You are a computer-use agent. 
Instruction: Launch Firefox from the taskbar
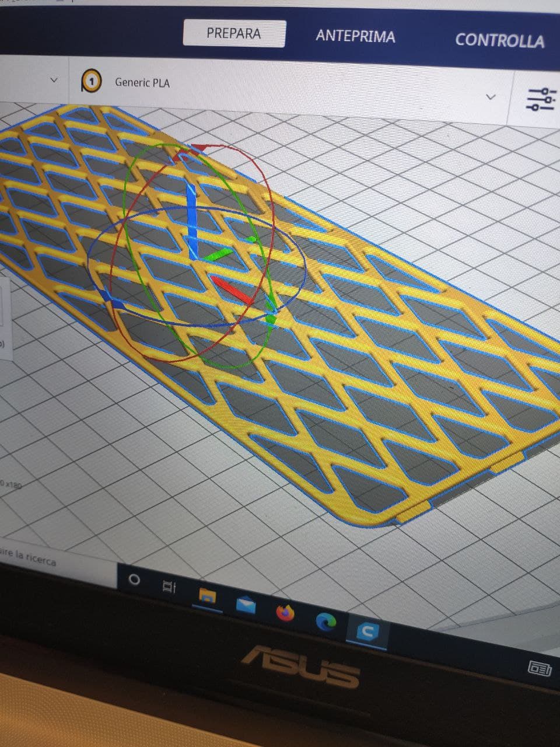coord(285,613)
